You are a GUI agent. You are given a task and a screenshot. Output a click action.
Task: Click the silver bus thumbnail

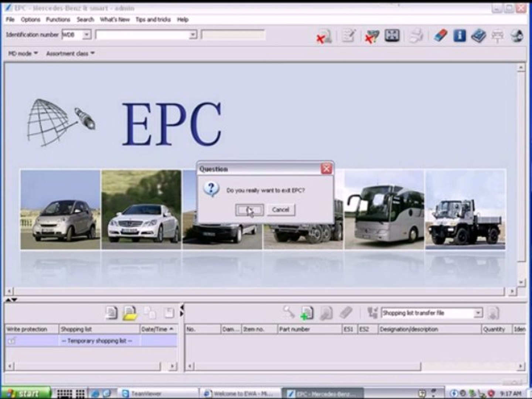pyautogui.click(x=385, y=209)
